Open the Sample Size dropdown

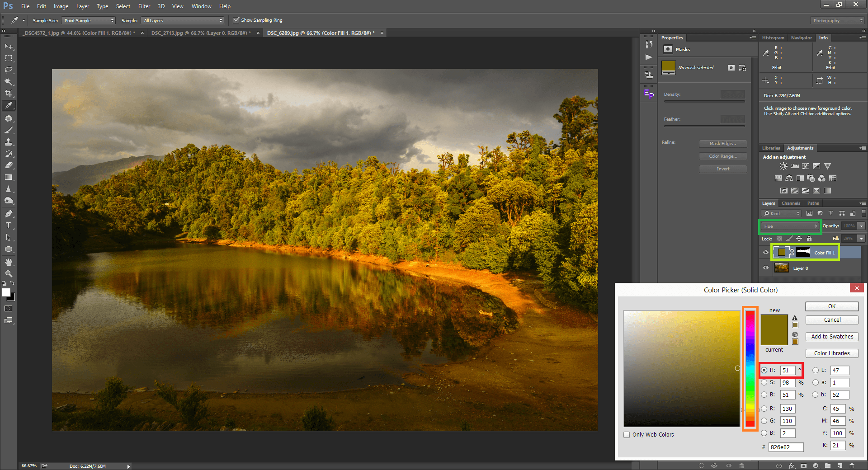[x=89, y=21]
